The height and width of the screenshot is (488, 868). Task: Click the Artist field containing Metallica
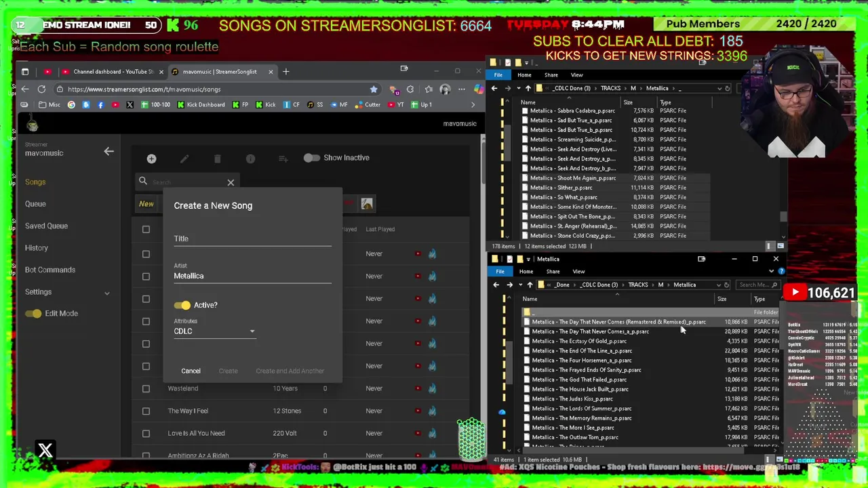pyautogui.click(x=252, y=276)
